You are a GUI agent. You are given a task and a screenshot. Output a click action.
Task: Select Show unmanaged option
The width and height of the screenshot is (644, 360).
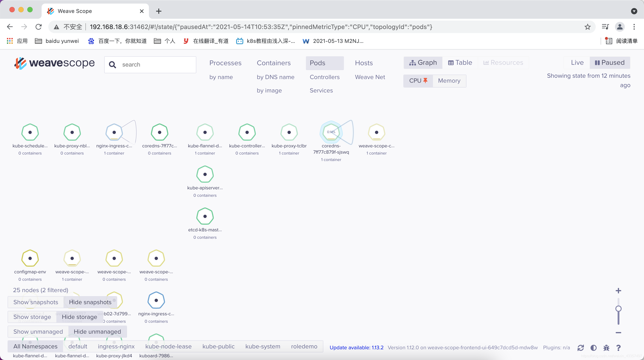tap(38, 332)
